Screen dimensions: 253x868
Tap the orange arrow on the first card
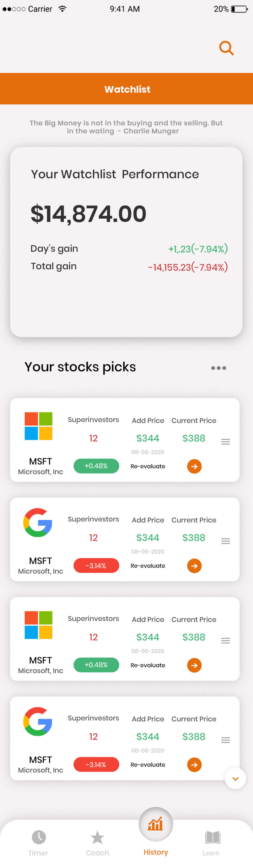point(194,466)
